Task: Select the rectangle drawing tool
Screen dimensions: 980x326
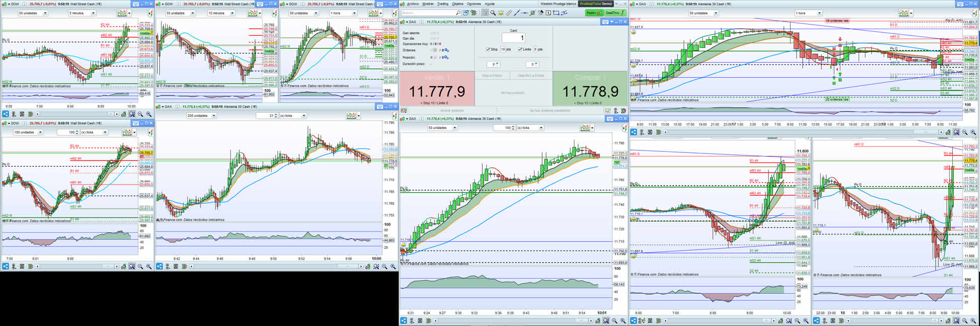Action: [556, 13]
